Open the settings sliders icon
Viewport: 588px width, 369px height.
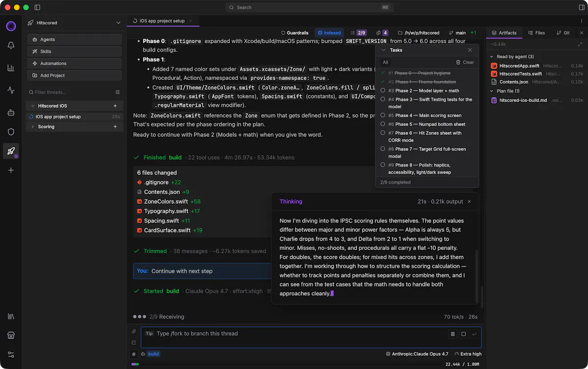pos(11,355)
